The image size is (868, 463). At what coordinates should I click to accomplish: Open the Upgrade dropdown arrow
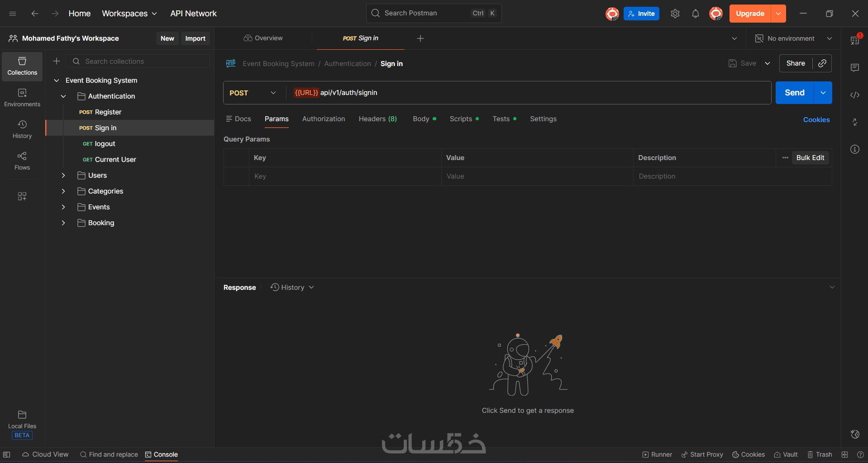pos(778,14)
